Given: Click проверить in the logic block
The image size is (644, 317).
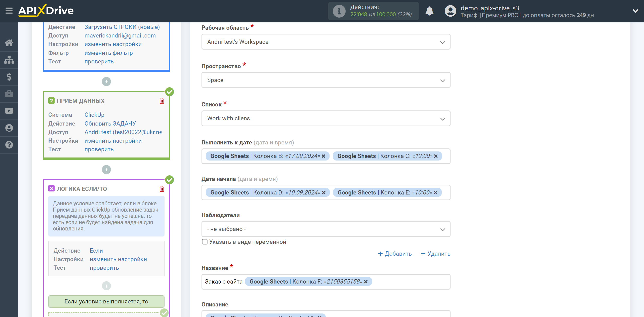Looking at the screenshot, I should pos(104,268).
